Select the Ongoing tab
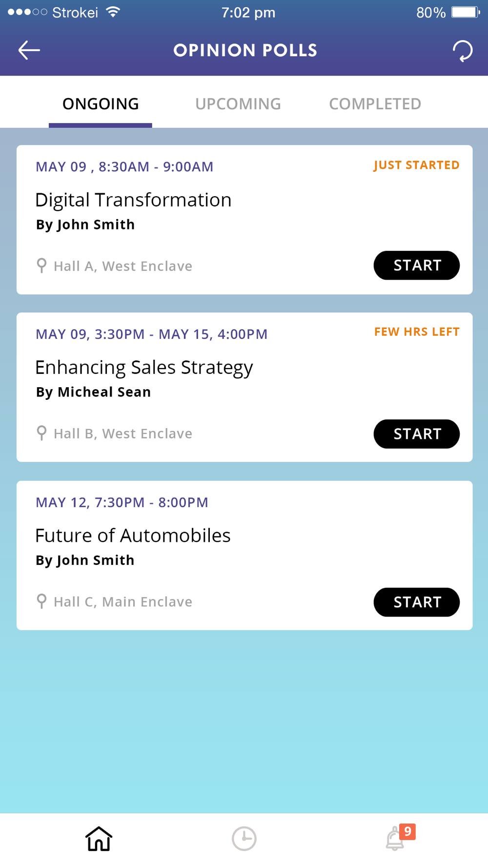This screenshot has width=488, height=868. [x=101, y=103]
